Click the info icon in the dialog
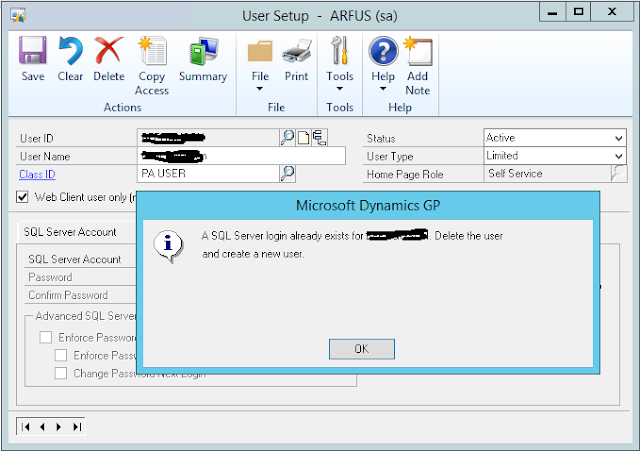 coord(168,245)
